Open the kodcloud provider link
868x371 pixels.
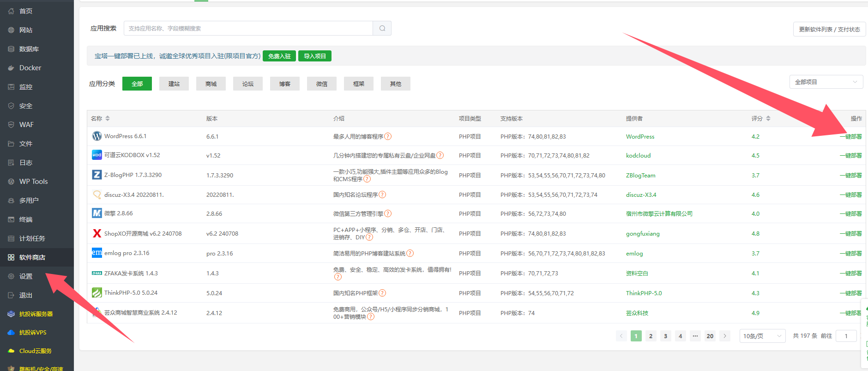pyautogui.click(x=638, y=155)
